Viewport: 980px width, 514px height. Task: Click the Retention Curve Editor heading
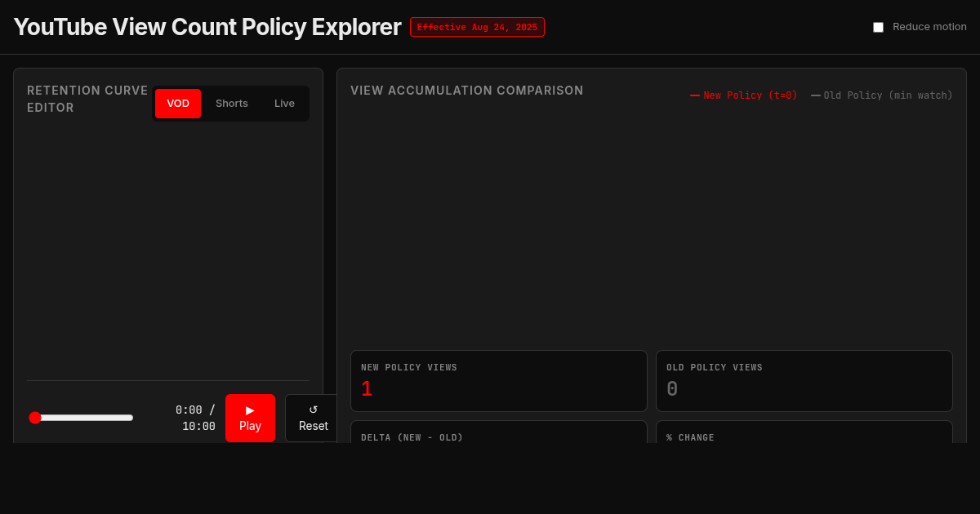pyautogui.click(x=87, y=99)
